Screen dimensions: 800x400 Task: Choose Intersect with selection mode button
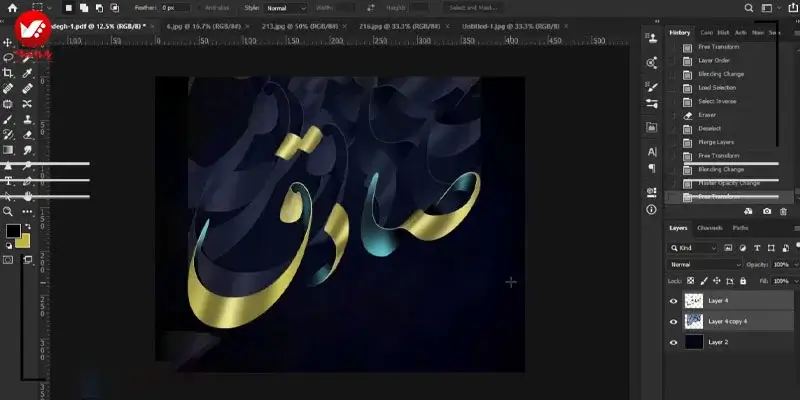pos(115,8)
